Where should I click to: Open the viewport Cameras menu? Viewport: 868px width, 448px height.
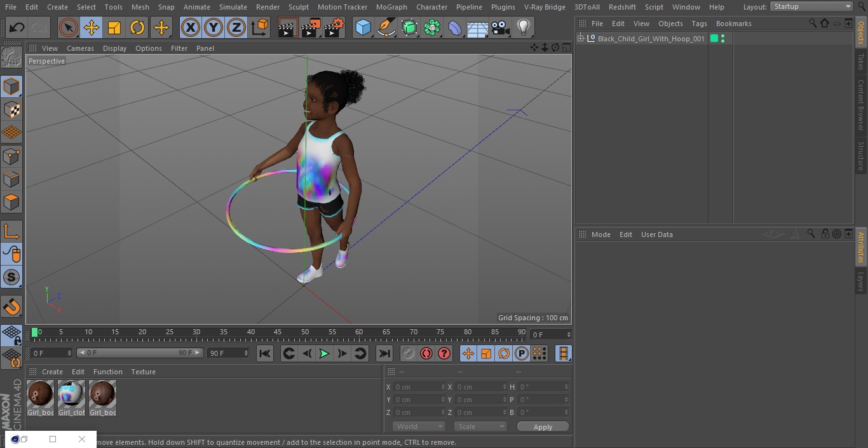tap(80, 48)
